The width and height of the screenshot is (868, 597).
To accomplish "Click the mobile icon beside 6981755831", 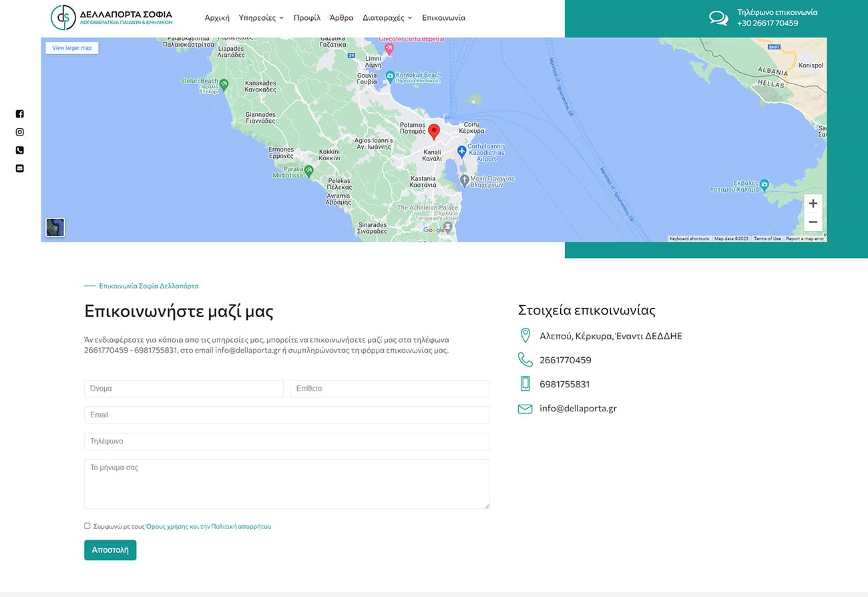I will coord(525,383).
